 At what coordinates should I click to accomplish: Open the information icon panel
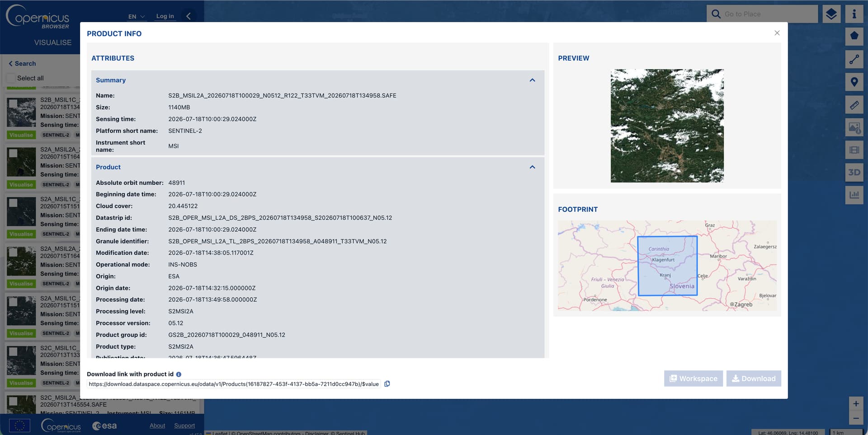[x=854, y=14]
